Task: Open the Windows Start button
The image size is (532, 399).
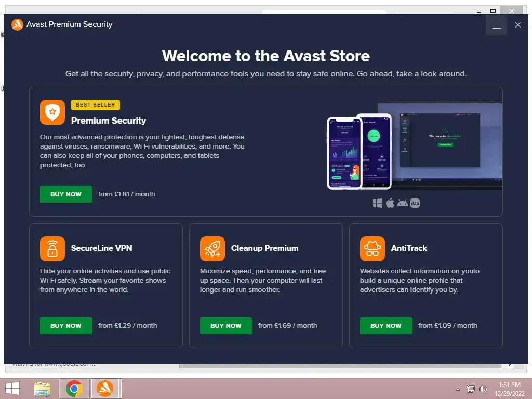Action: (12, 389)
